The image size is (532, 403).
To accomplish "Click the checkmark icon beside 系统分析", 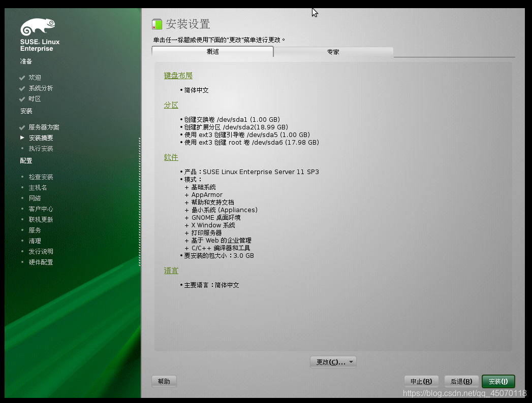I will [x=22, y=88].
